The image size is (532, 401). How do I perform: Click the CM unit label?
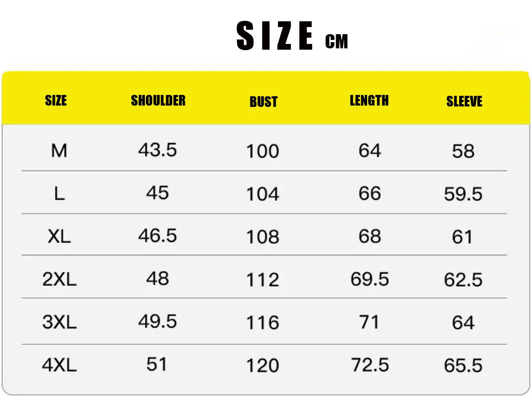tap(336, 42)
